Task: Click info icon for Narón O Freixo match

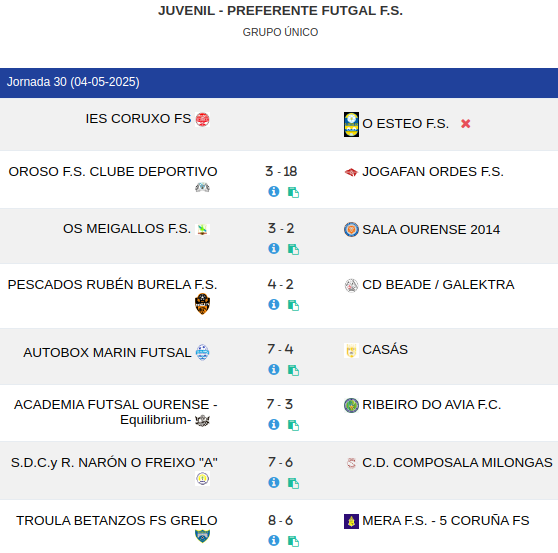Action: tap(273, 482)
